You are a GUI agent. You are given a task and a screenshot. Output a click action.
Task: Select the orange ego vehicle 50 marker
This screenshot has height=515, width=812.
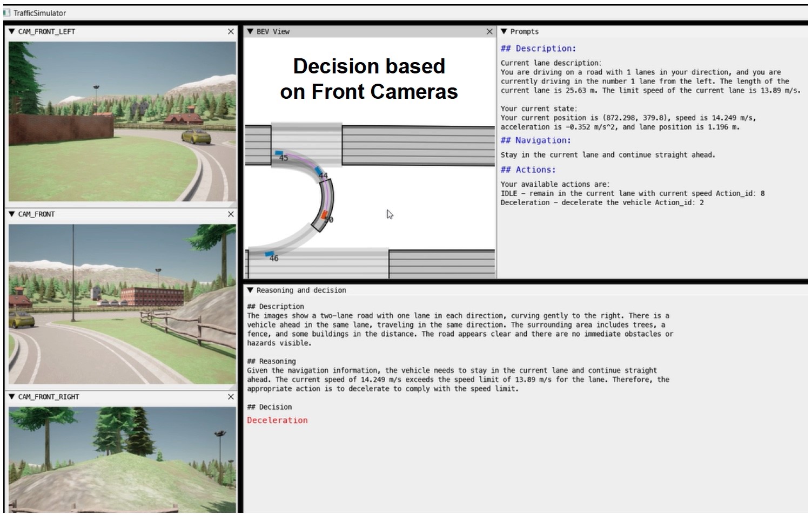click(325, 215)
